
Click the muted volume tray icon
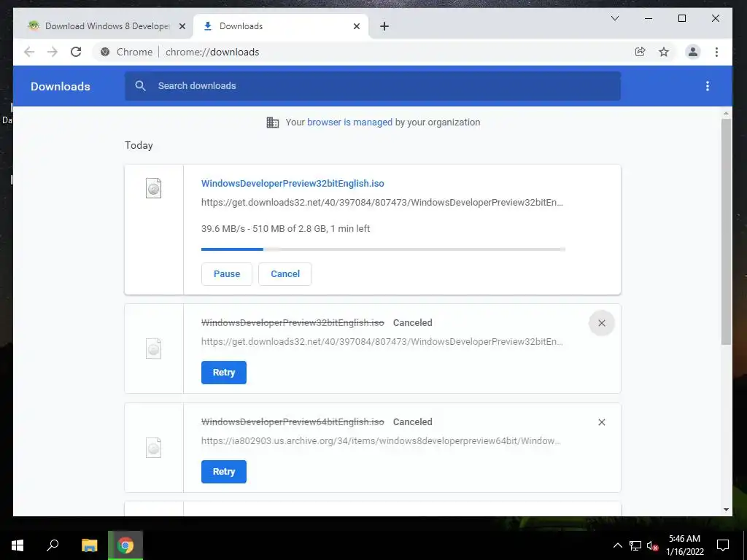pyautogui.click(x=652, y=545)
